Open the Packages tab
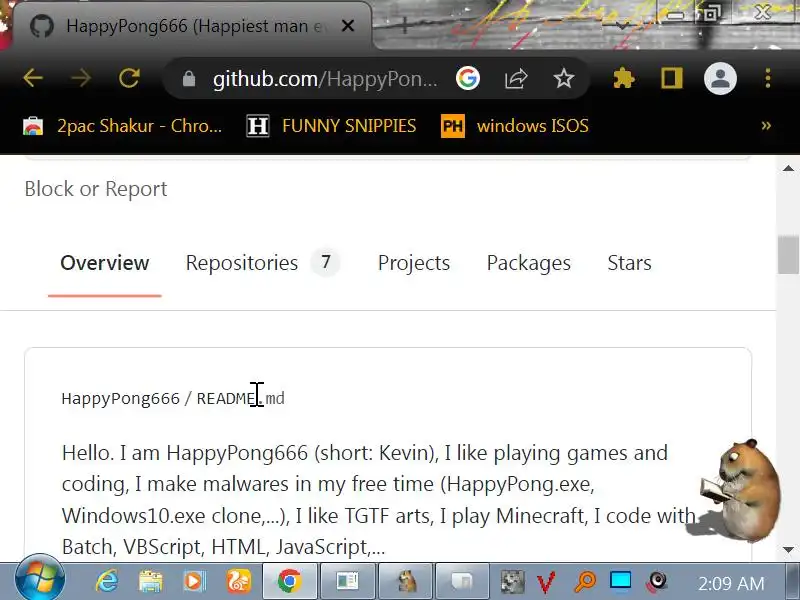The height and width of the screenshot is (600, 800). tap(529, 263)
